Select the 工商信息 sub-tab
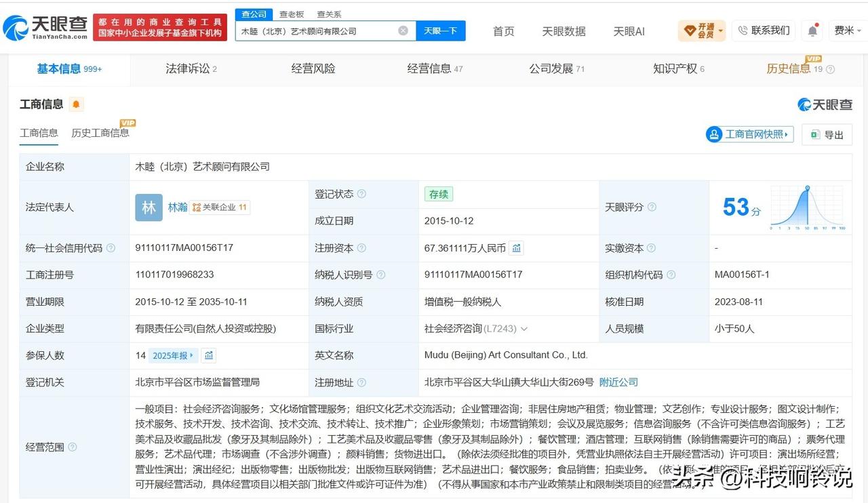Viewport: 868px width, 503px height. 39,133
